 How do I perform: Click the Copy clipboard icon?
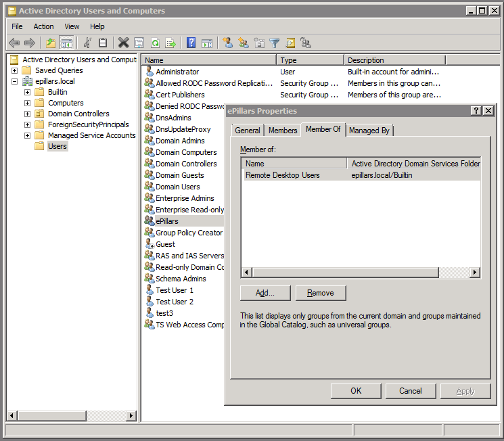[x=103, y=43]
